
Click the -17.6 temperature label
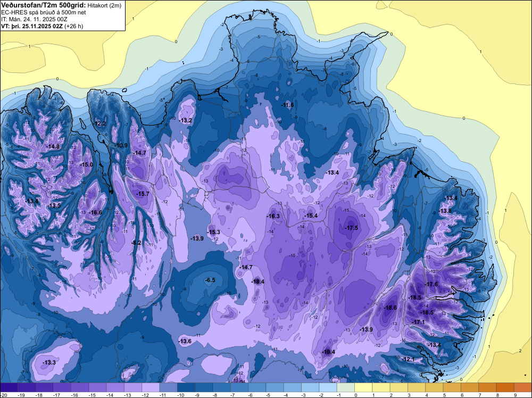(x=431, y=284)
